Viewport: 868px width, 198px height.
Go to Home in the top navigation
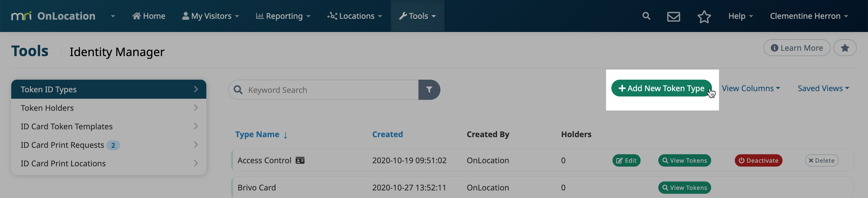pos(149,16)
